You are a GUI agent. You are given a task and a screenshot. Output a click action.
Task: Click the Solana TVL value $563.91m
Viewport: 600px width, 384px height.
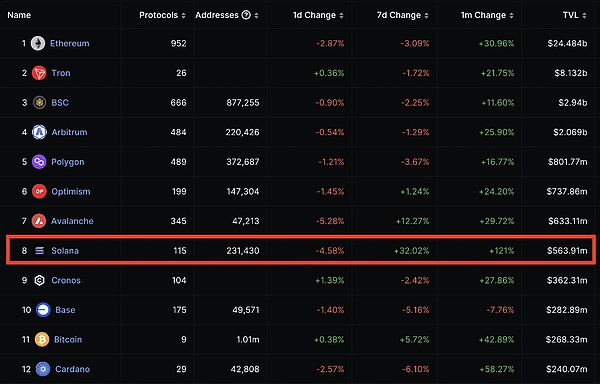[567, 251]
